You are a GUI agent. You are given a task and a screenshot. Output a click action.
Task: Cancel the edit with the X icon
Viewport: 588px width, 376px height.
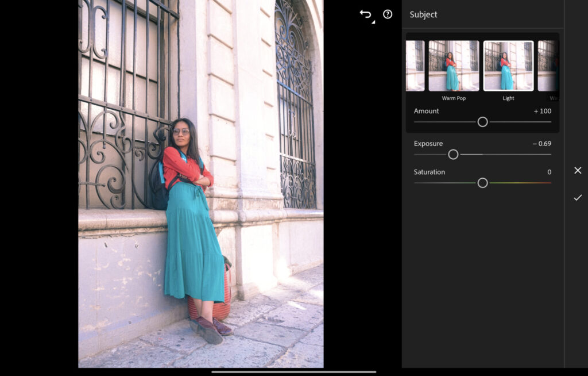coord(578,170)
